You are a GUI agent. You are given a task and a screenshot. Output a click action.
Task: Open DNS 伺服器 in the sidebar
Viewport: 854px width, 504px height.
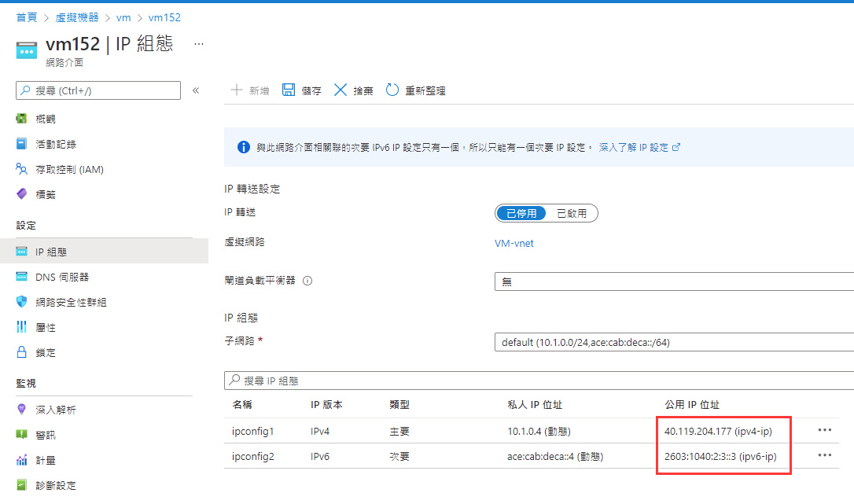pos(62,277)
